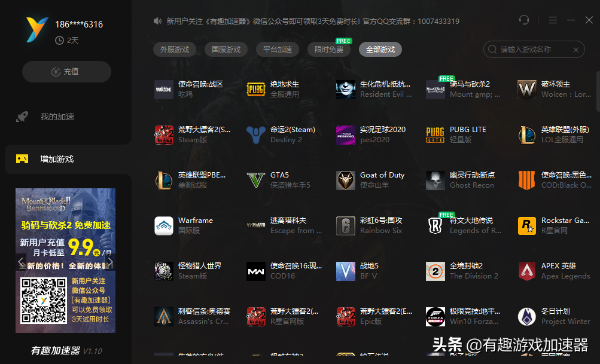The width and height of the screenshot is (600, 364).
Task: Open 荒野大镖客2 Epic版 entry
Action: click(375, 317)
